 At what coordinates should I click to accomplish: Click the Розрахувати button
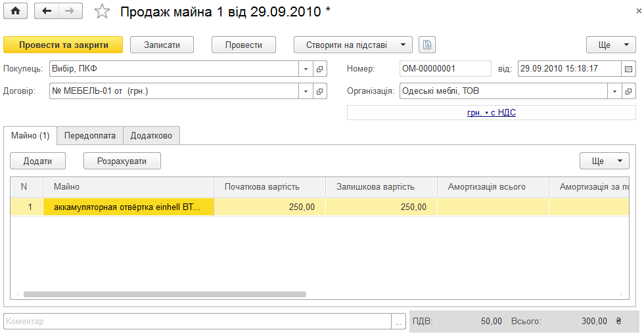click(122, 161)
